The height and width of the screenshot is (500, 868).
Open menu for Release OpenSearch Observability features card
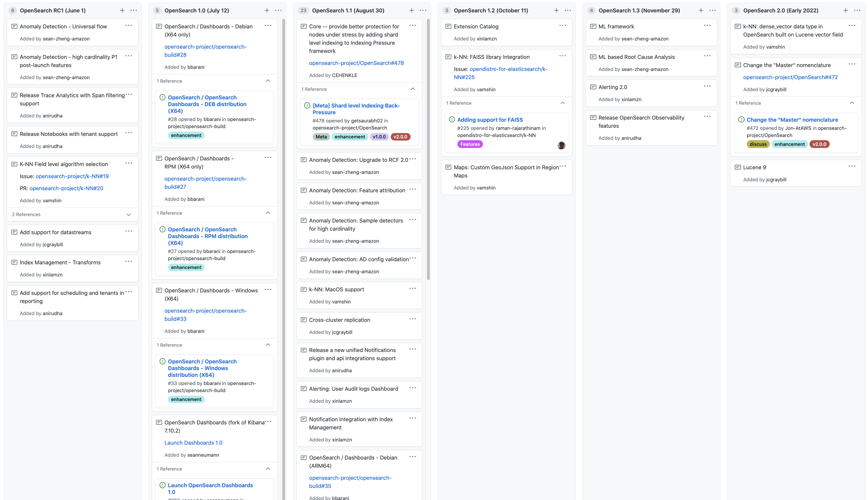[x=707, y=117]
